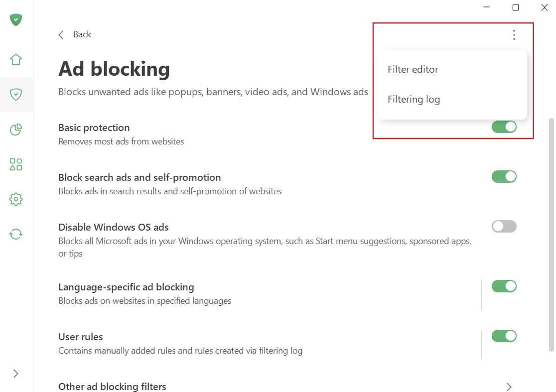Select the Protection shield icon in the sidebar
This screenshot has height=392, width=556.
pyautogui.click(x=16, y=94)
